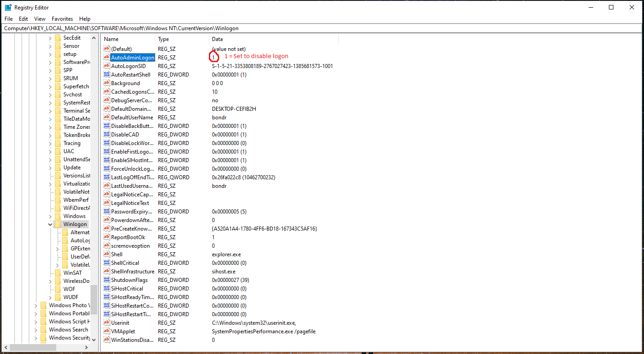Click the string icon beside DefaultUserName

[105, 117]
